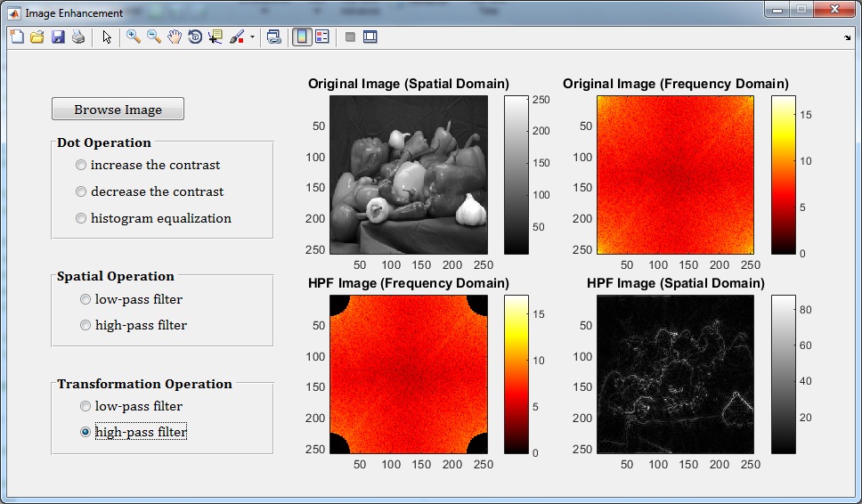This screenshot has height=504, width=862.
Task: Open the Brush tool dropdown arrow
Action: pos(252,37)
